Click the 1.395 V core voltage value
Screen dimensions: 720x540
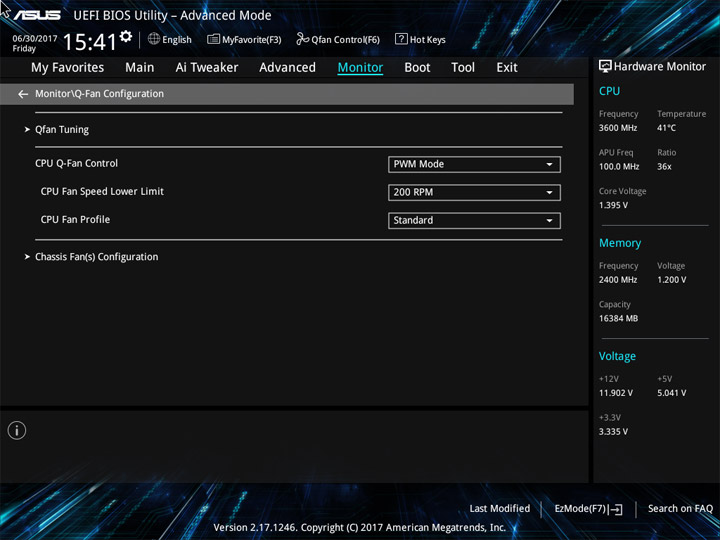pyautogui.click(x=613, y=205)
